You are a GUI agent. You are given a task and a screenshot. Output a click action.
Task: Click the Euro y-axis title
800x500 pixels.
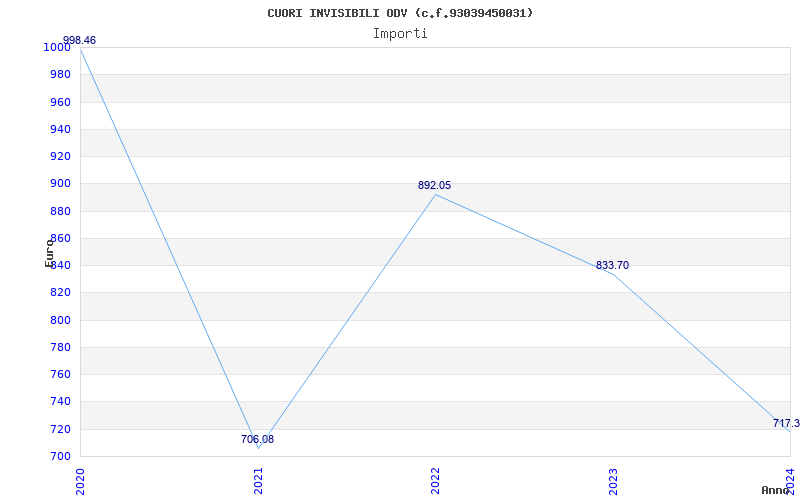tap(49, 253)
